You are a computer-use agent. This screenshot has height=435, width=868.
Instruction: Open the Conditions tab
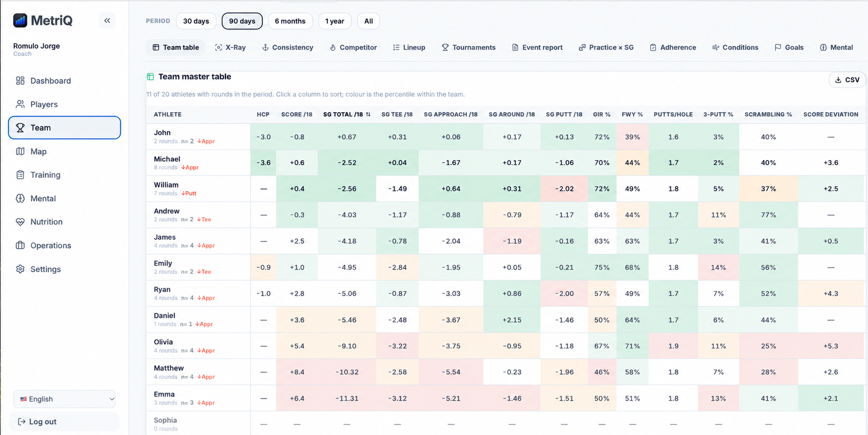pos(735,48)
